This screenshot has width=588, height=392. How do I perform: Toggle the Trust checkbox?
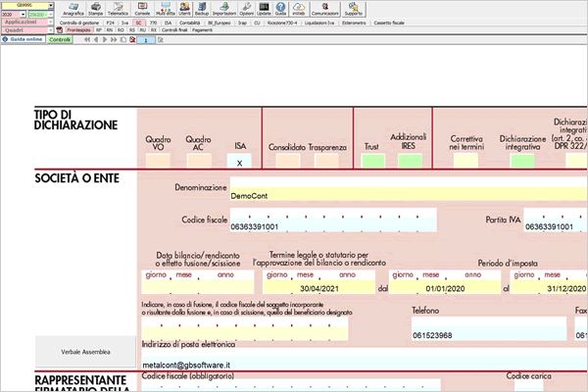click(x=373, y=161)
